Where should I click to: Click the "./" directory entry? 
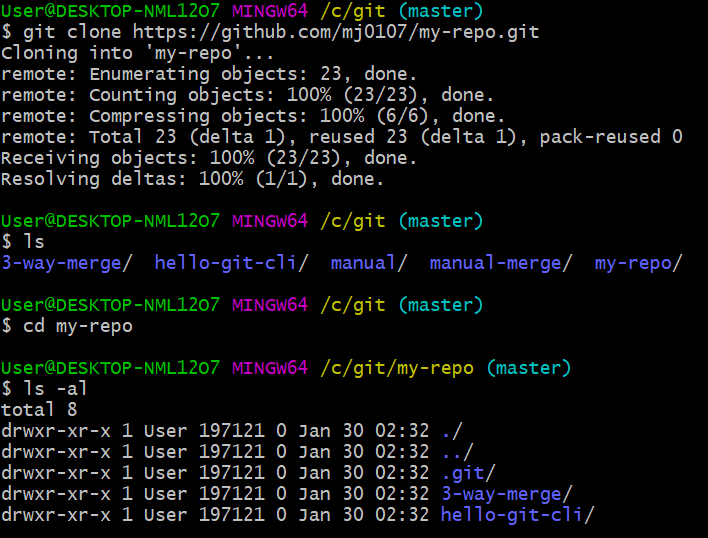[x=452, y=431]
